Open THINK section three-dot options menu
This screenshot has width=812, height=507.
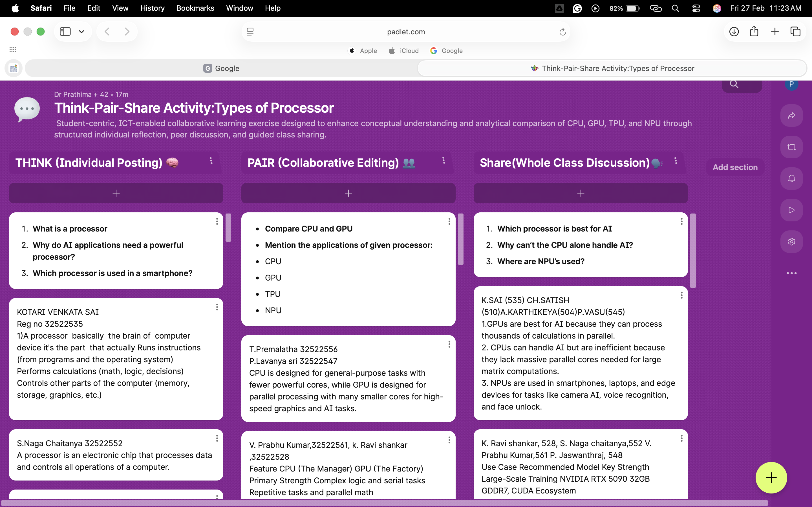[x=211, y=161]
